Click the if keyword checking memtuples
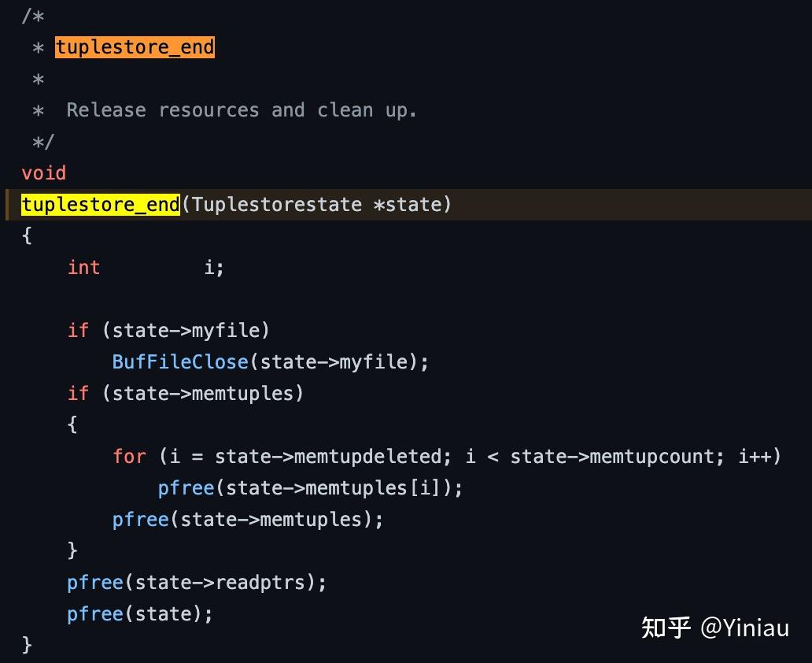 [78, 394]
